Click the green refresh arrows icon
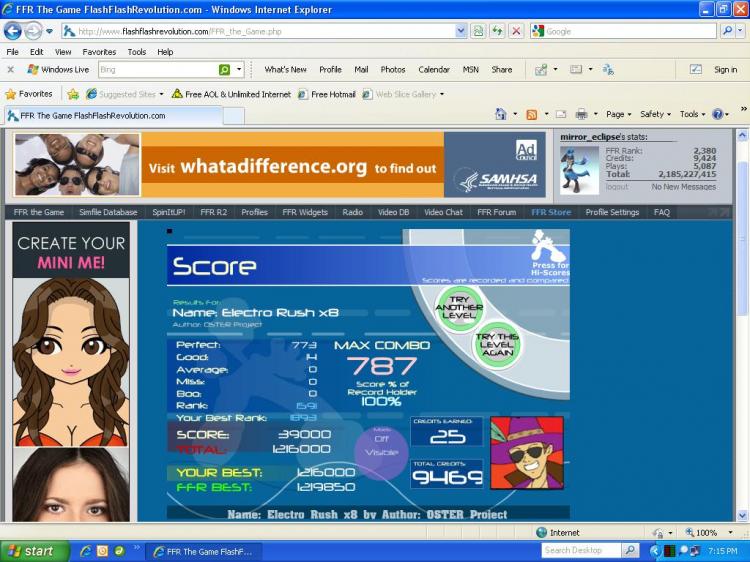Viewport: 750px width, 562px height. click(x=497, y=32)
